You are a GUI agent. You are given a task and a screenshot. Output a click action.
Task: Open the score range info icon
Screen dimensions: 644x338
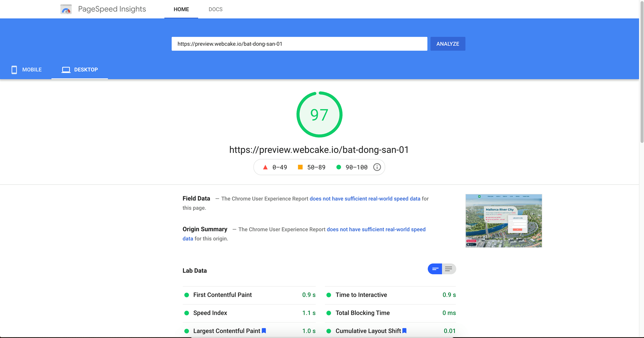click(x=377, y=167)
